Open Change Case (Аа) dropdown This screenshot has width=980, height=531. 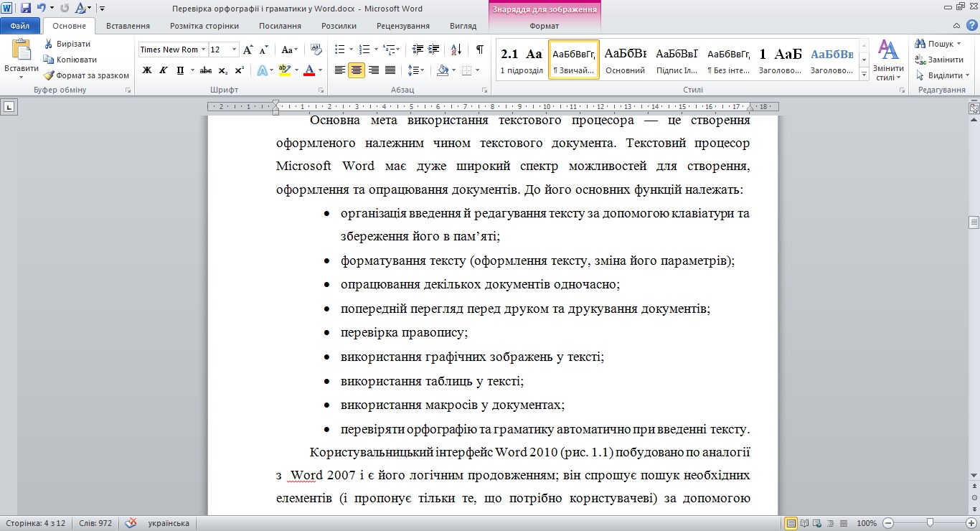click(289, 50)
